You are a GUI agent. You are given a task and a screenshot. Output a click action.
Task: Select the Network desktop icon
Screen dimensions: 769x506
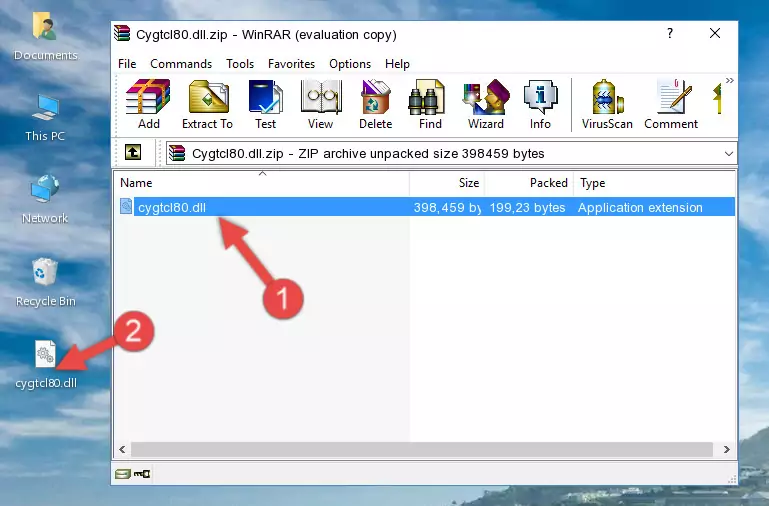click(x=45, y=199)
